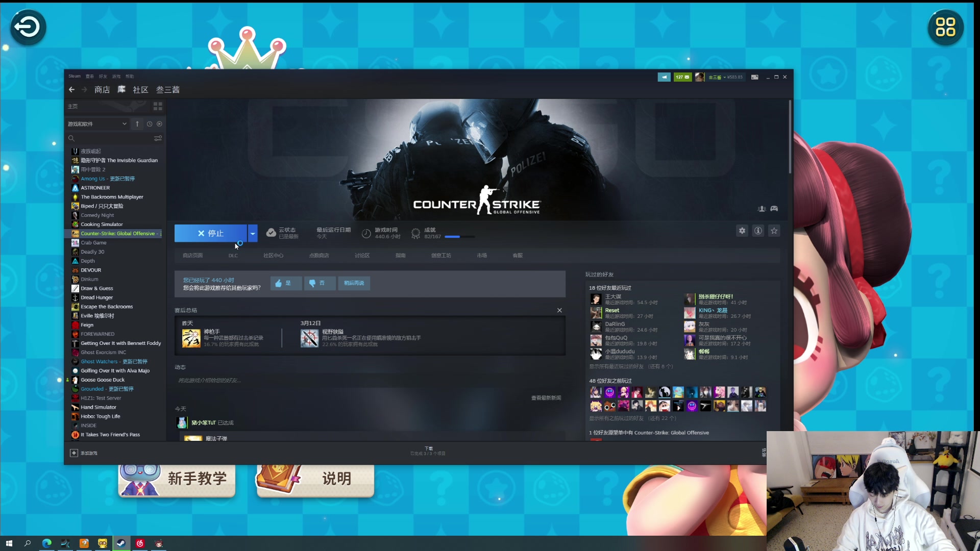The image size is (980, 551).
Task: Switch library to grid collections view
Action: [158, 106]
